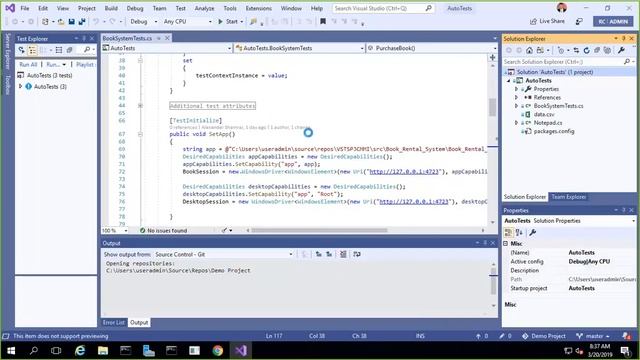Open the Analyze menu

204,8
